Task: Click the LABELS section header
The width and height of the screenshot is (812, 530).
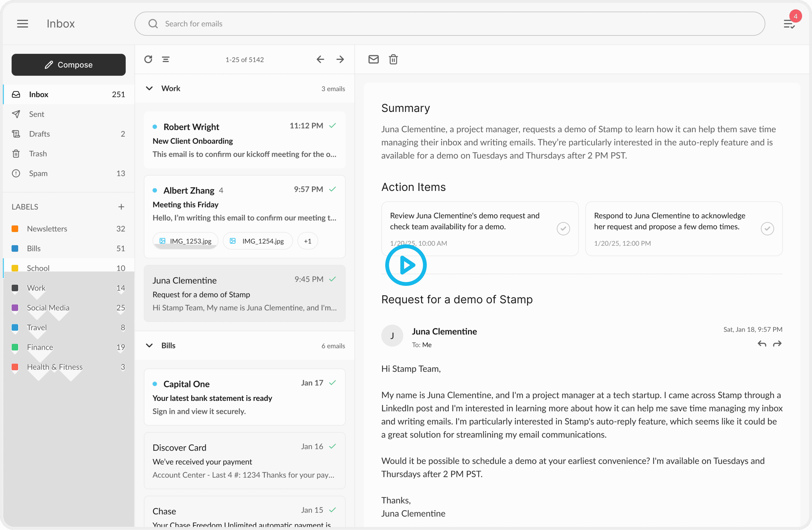Action: 25,207
